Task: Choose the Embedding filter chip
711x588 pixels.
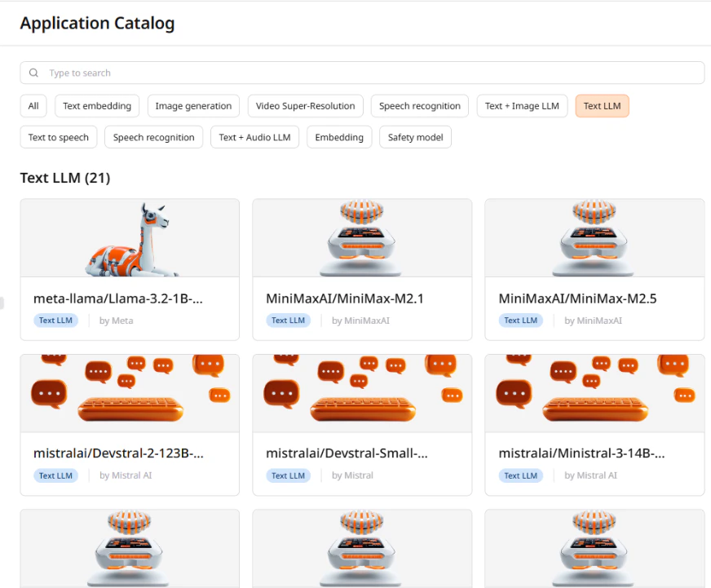Action: pyautogui.click(x=339, y=137)
